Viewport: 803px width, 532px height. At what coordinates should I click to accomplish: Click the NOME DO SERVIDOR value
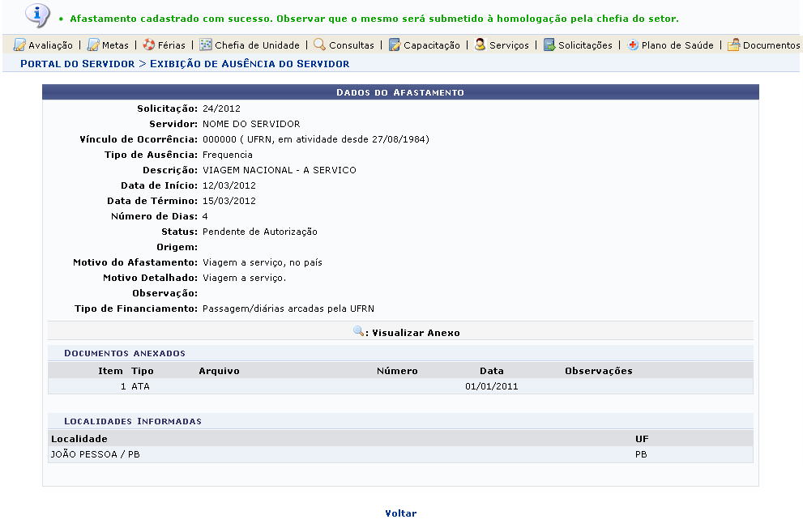pyautogui.click(x=251, y=124)
